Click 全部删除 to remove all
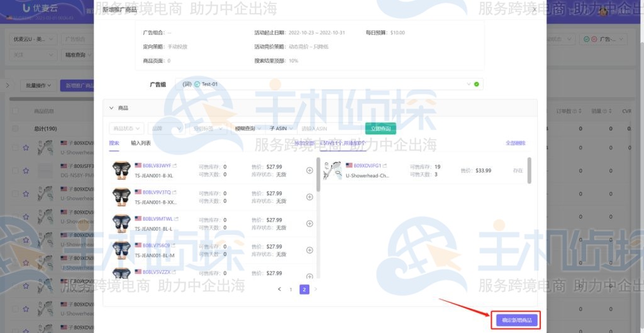 (516, 143)
